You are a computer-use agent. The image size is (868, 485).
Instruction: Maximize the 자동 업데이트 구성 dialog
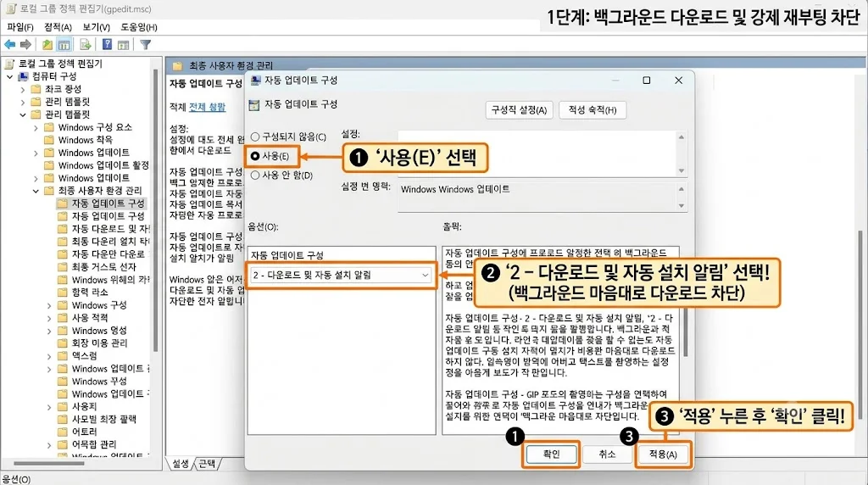point(646,81)
